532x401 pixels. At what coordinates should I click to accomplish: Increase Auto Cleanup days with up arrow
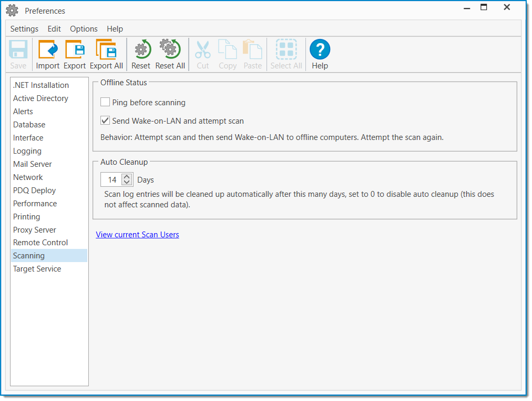(127, 177)
